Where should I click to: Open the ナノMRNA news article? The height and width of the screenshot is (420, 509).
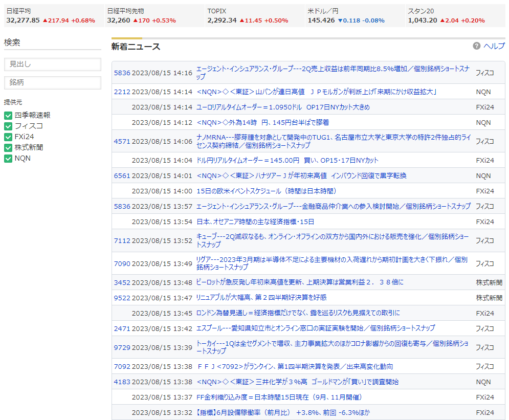(x=333, y=141)
